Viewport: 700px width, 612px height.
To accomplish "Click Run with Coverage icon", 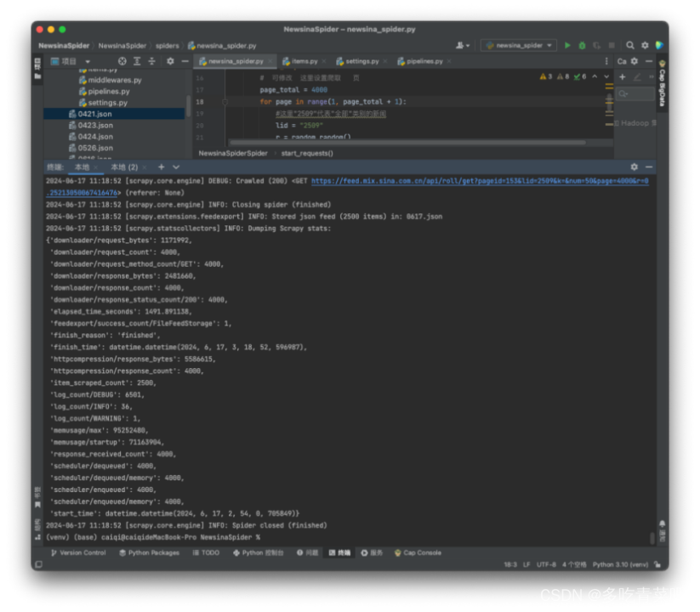I will [597, 46].
